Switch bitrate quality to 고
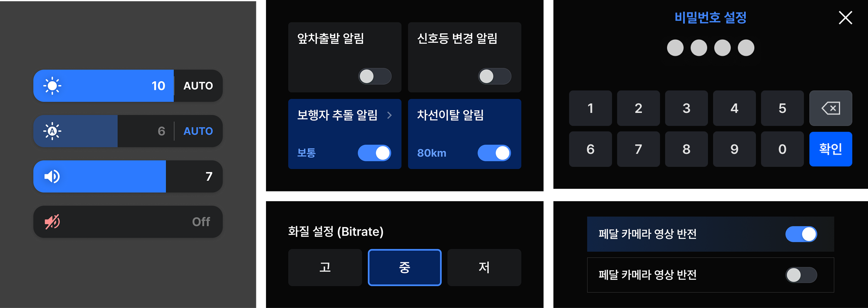The width and height of the screenshot is (868, 308). [325, 267]
